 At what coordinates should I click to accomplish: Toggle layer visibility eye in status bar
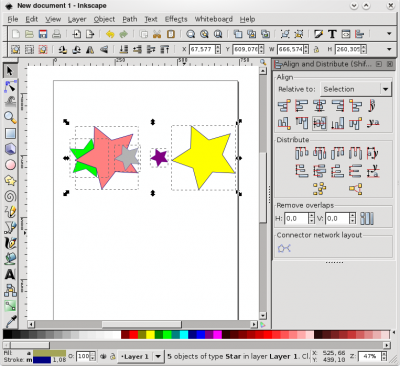(103, 356)
